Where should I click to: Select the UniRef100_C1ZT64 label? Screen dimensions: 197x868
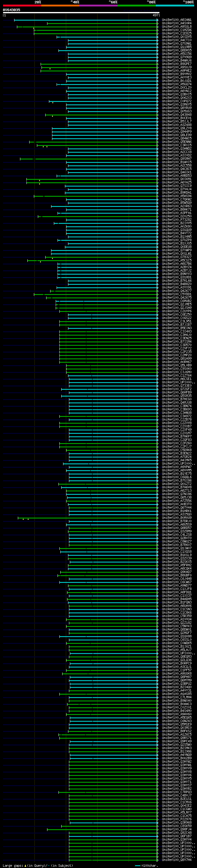point(176,375)
